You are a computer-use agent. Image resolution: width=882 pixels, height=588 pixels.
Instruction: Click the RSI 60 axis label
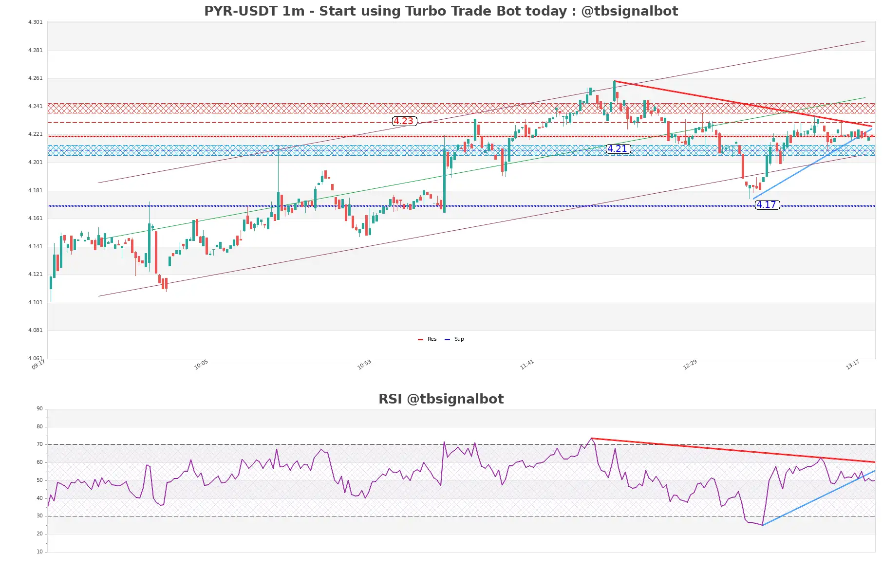click(x=39, y=462)
